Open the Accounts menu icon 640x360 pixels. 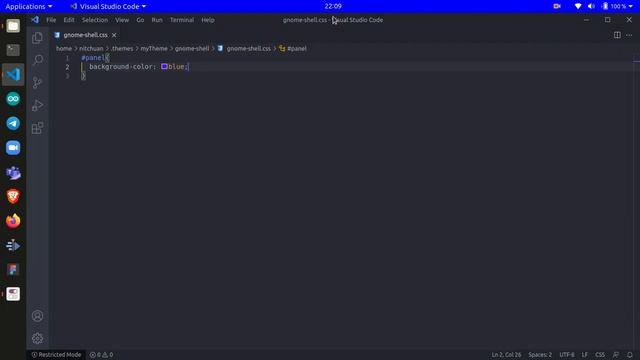[x=38, y=316]
